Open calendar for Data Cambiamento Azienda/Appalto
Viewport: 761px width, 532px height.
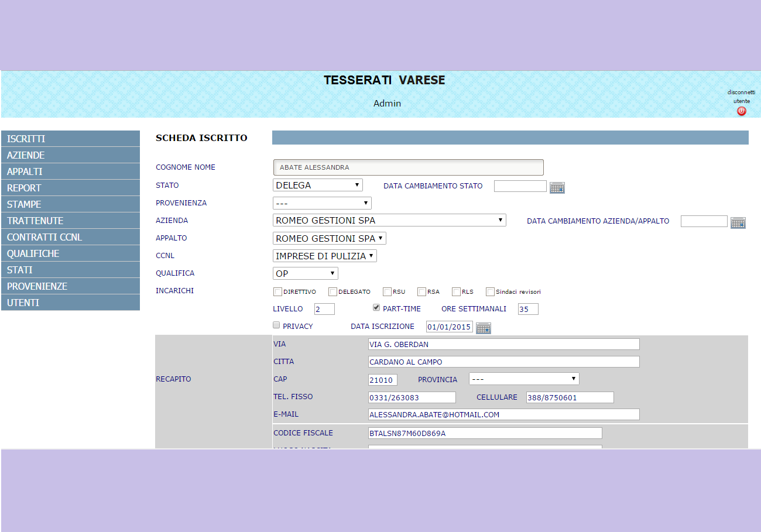point(738,222)
